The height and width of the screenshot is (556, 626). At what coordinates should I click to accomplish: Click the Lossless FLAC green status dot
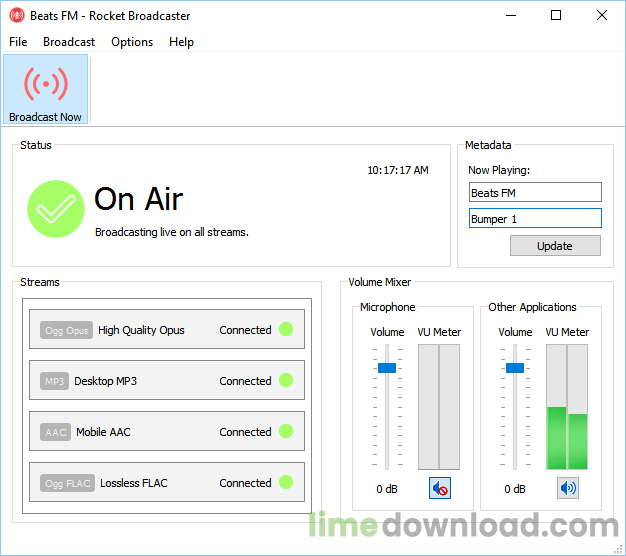286,482
